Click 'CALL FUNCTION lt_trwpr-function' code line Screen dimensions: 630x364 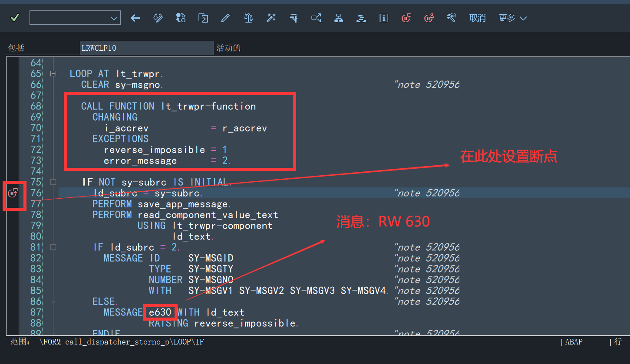click(168, 106)
